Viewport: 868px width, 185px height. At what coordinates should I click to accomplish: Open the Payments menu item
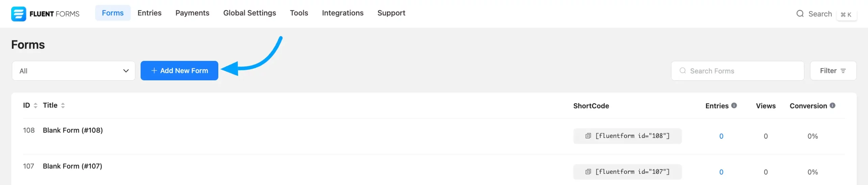click(x=192, y=13)
